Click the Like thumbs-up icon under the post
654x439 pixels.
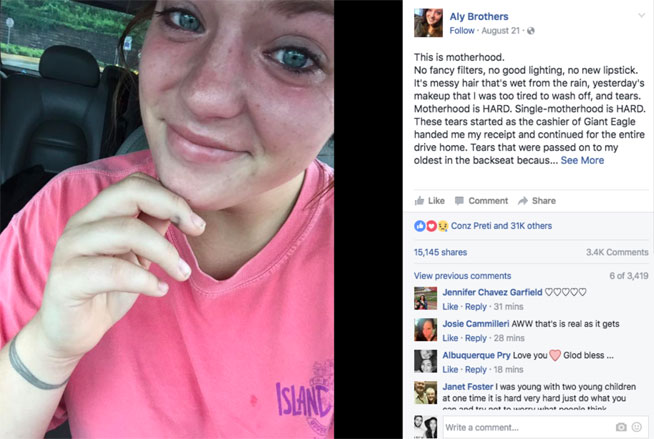pos(419,201)
